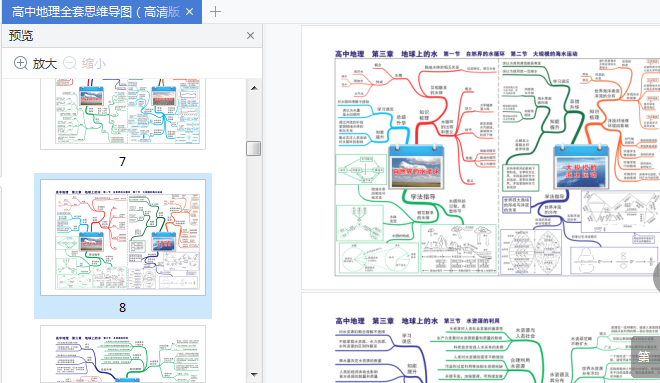Click the scrollbar up arrow in preview
The height and width of the screenshot is (383, 660).
tap(254, 88)
